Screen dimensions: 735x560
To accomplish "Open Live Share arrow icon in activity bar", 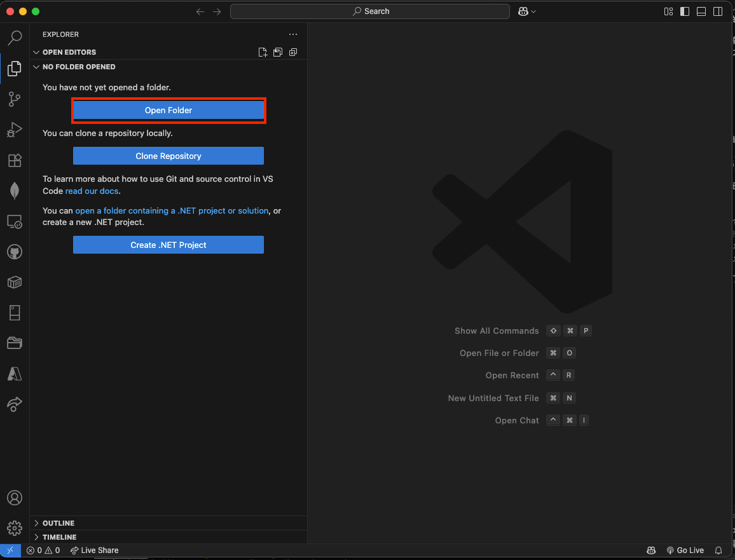I will coord(15,404).
